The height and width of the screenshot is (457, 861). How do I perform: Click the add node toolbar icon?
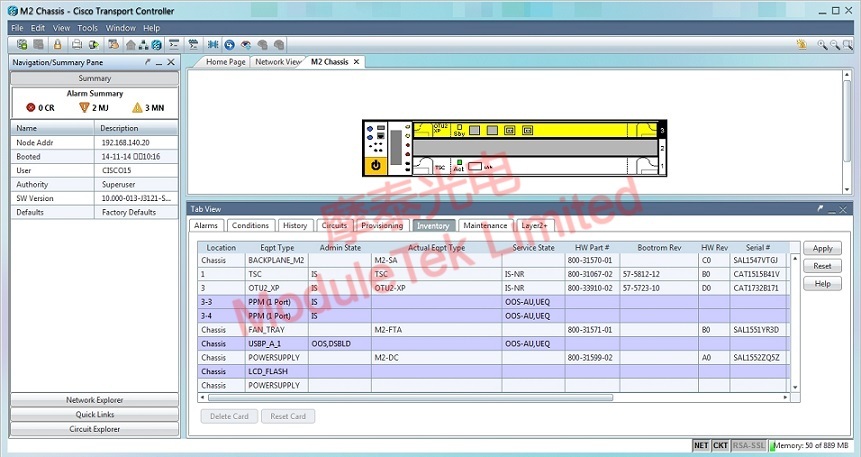click(22, 44)
